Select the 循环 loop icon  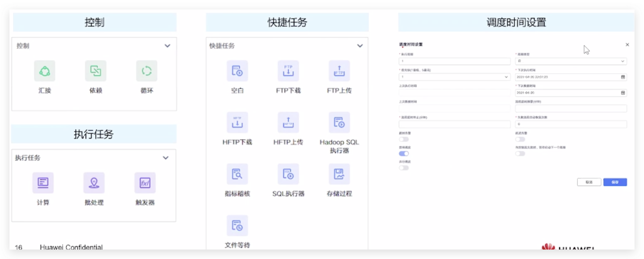tap(146, 71)
